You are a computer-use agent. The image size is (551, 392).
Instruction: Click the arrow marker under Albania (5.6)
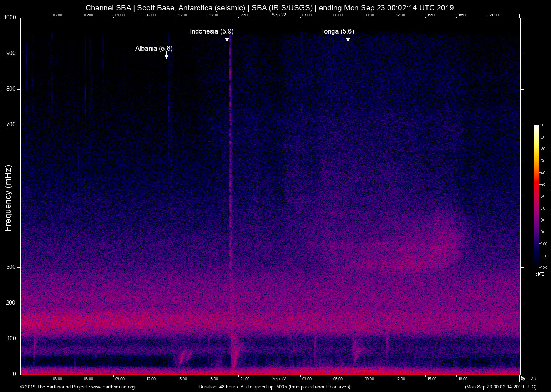click(166, 57)
